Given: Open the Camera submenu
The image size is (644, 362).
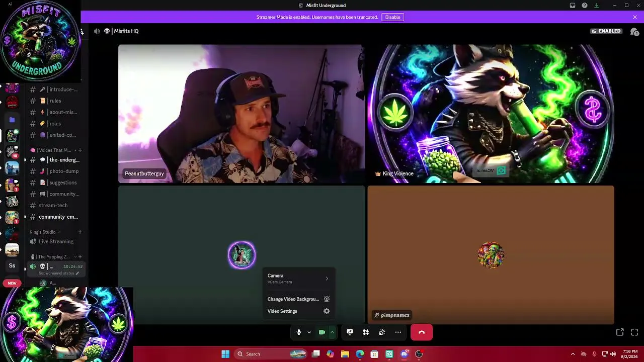Looking at the screenshot, I should pyautogui.click(x=298, y=279).
